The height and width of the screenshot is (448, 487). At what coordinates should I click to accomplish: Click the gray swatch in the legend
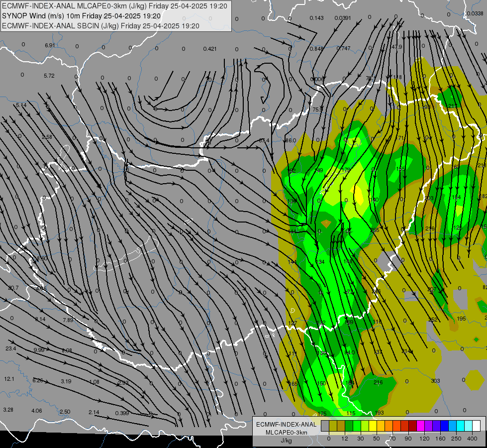(325, 426)
